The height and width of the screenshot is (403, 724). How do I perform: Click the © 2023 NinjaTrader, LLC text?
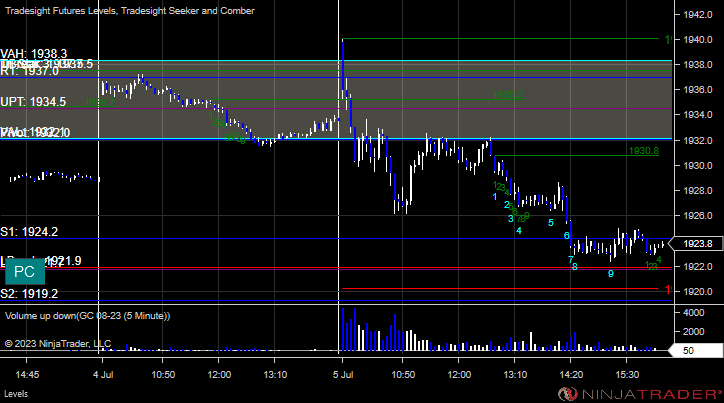(58, 343)
